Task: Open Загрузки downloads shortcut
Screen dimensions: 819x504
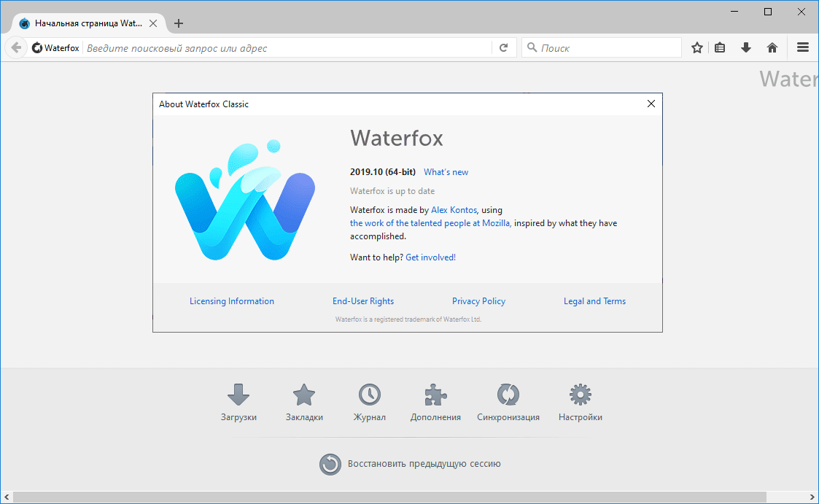Action: coord(238,402)
